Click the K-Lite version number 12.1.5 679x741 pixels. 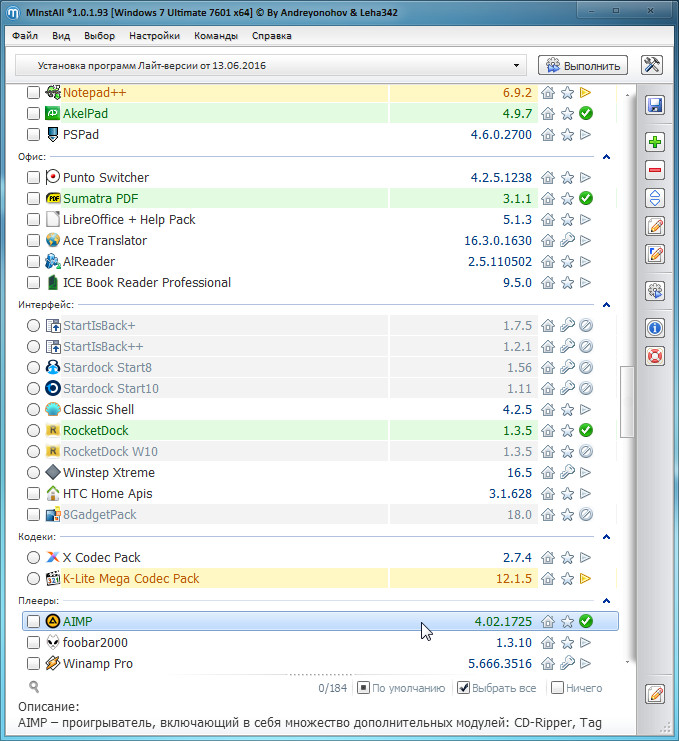[x=514, y=578]
